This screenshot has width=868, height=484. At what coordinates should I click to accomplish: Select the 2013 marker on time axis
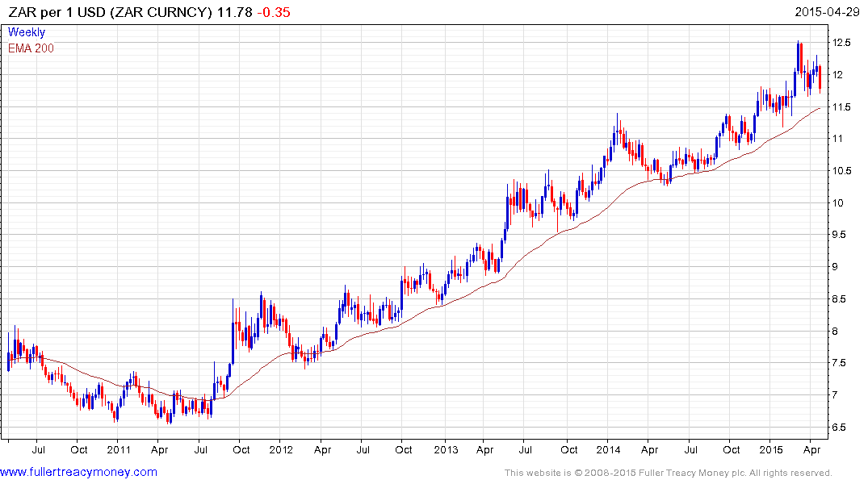[445, 449]
